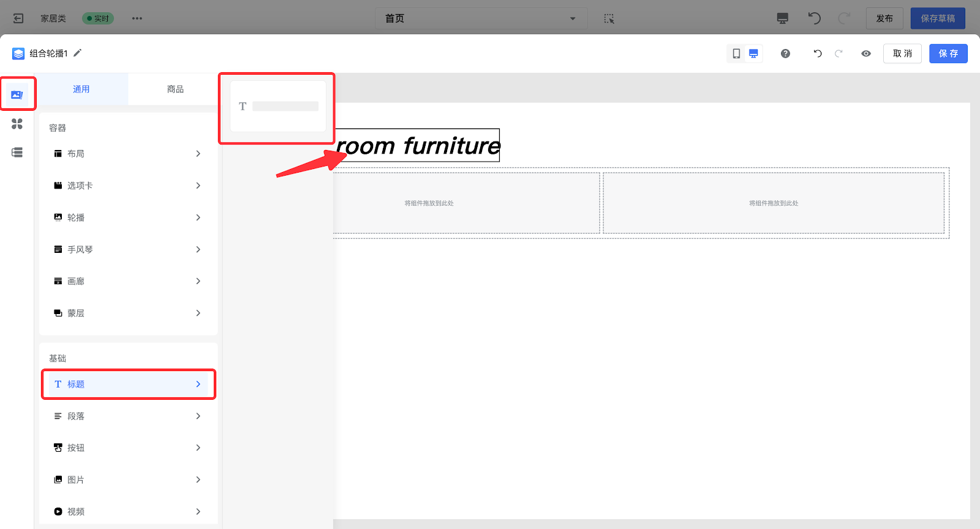Toggle preview with the eye icon
Image resolution: width=980 pixels, height=529 pixels.
pos(866,54)
